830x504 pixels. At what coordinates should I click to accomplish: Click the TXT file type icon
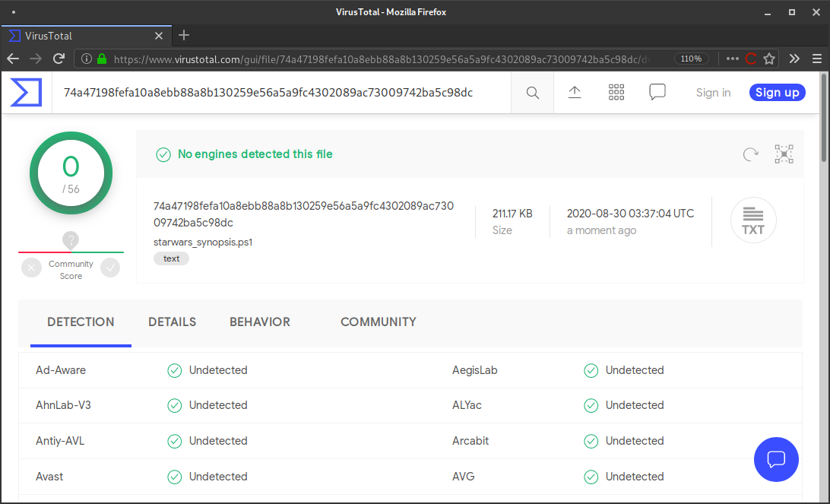[x=753, y=220]
